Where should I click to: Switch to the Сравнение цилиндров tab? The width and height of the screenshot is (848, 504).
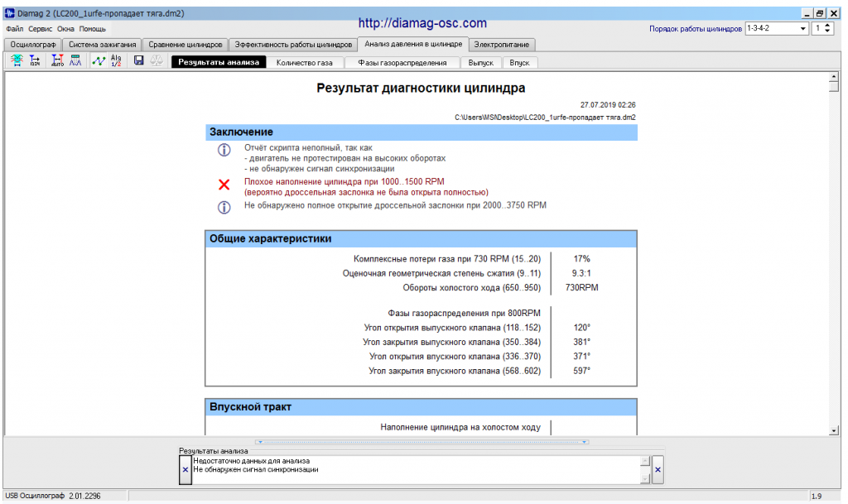185,45
